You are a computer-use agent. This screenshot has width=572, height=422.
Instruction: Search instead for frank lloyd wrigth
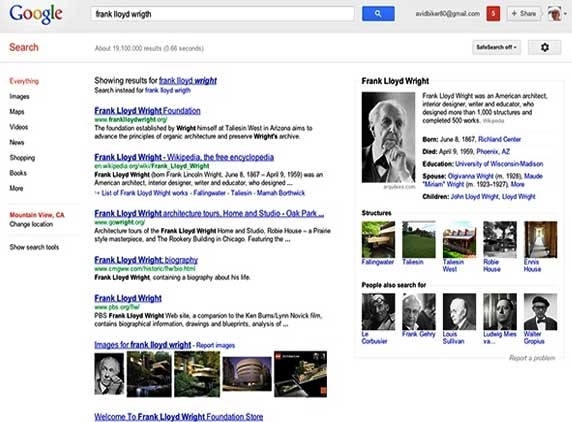(x=168, y=90)
